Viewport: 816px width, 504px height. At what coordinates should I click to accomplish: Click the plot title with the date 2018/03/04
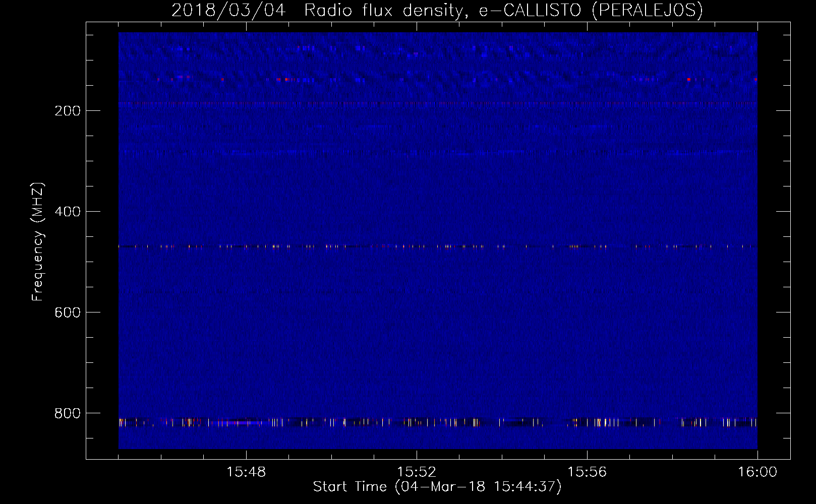click(437, 10)
